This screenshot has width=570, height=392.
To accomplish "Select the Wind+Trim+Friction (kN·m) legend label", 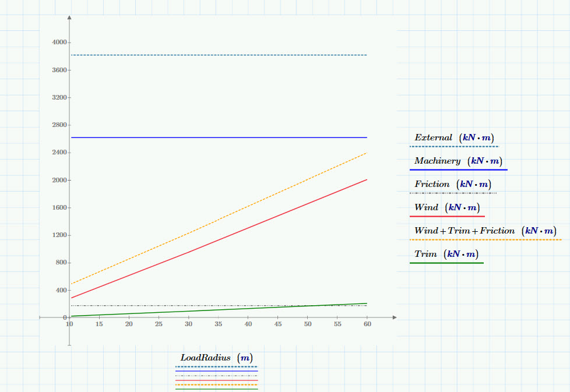I will [485, 231].
